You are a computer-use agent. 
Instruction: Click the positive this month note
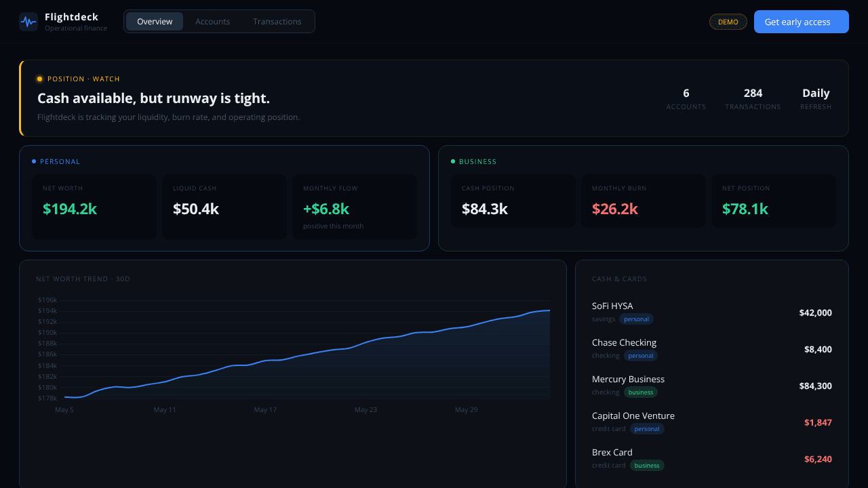[x=333, y=226]
